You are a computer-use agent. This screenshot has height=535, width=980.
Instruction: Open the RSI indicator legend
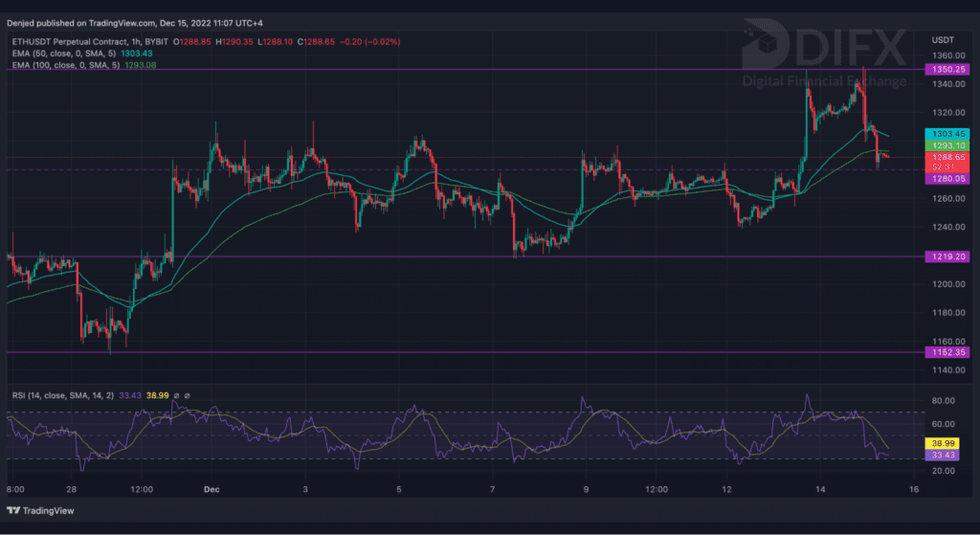pyautogui.click(x=56, y=396)
